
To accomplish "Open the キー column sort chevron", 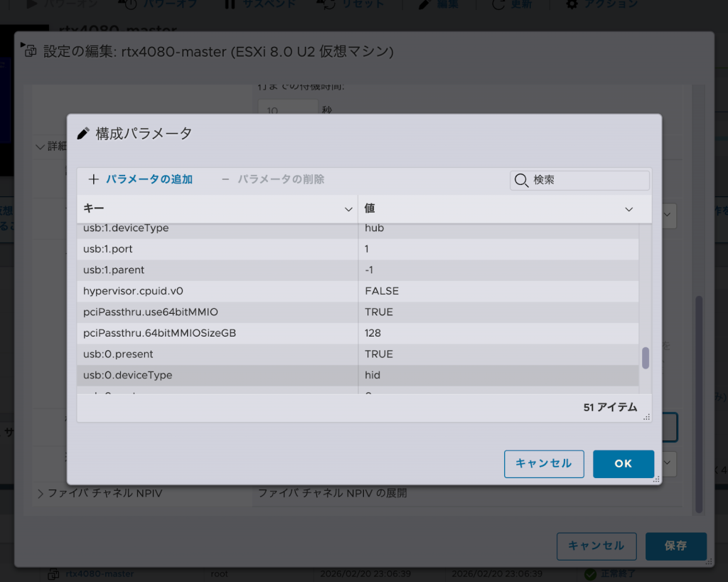I will point(348,209).
